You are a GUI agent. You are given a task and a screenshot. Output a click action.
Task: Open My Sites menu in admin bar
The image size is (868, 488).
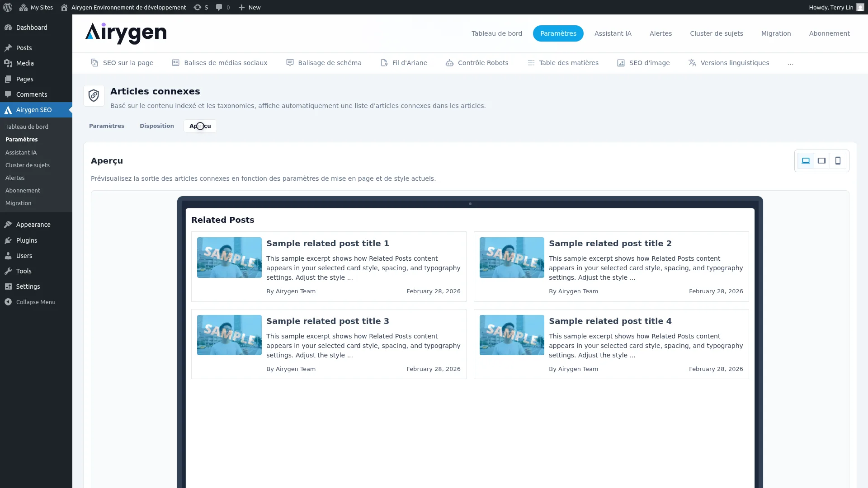[x=36, y=7]
